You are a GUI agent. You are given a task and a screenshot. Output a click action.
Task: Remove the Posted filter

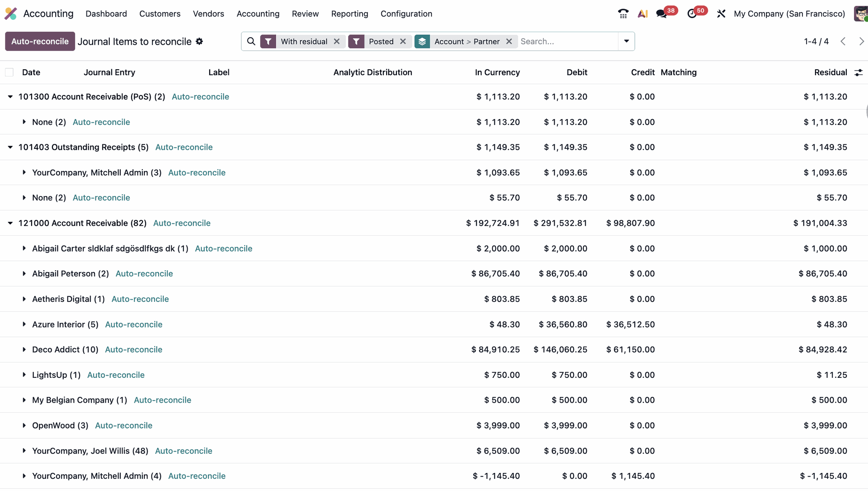coord(403,41)
